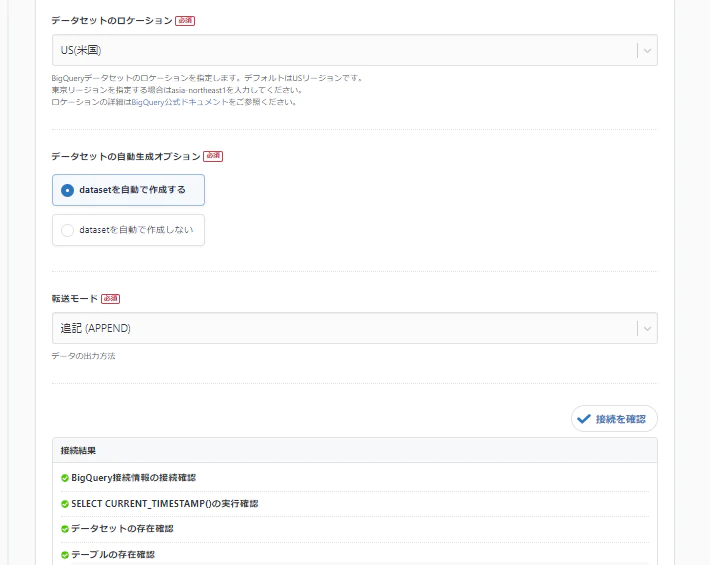Click the データセットの自動生成オプション section label
Screen dimensions: 710x565
(125, 156)
